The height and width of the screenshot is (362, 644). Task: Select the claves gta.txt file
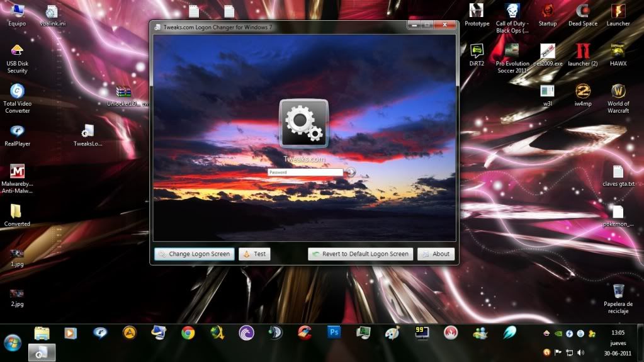pos(618,176)
